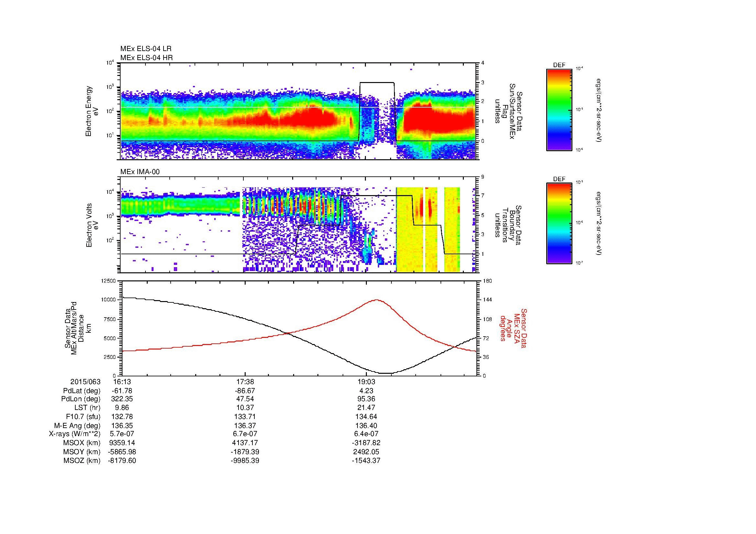Click the 17:38 time tick label

(245, 382)
